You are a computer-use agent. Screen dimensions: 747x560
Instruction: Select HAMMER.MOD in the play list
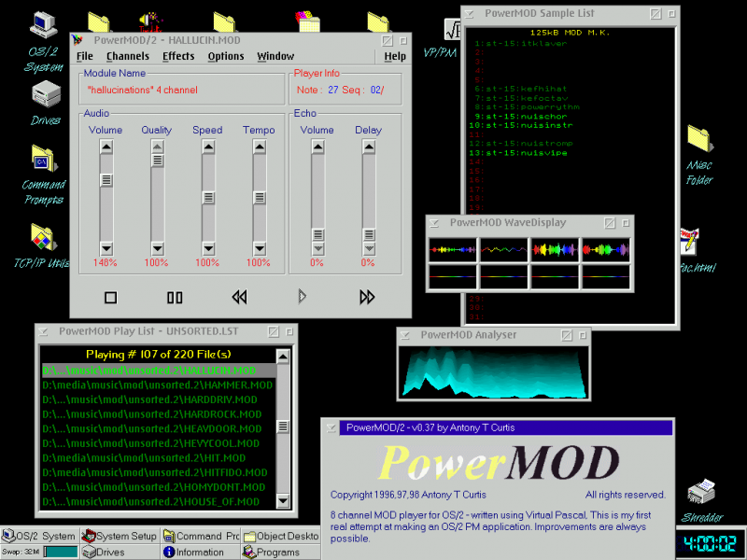click(158, 385)
